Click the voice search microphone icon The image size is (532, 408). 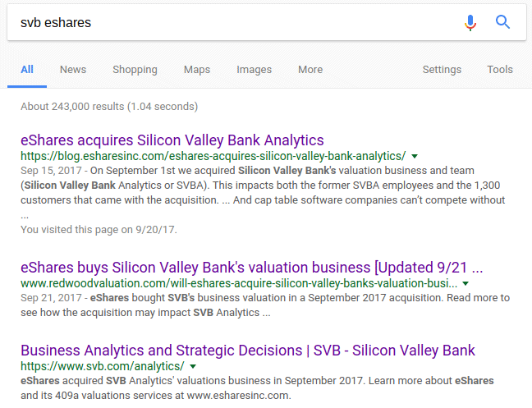click(x=470, y=23)
